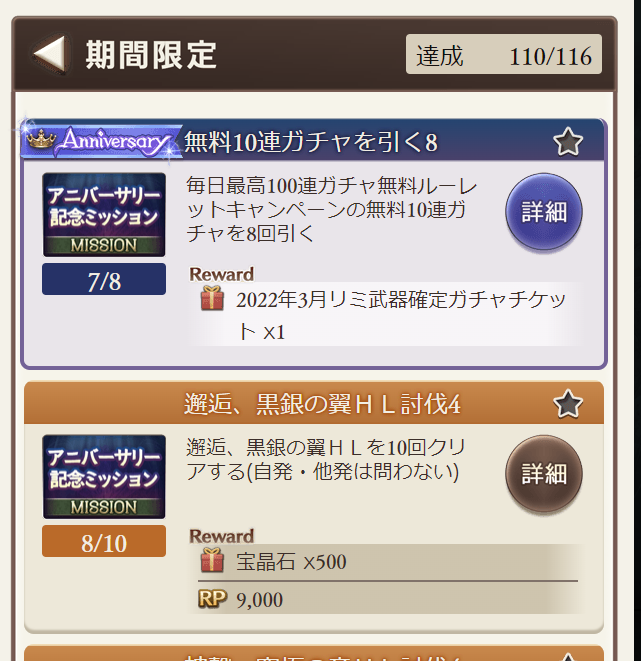The image size is (641, 661).
Task: Toggle the star on 邂逅、黒銀の翼ＨＬ討伐4 mission
Action: click(x=568, y=403)
